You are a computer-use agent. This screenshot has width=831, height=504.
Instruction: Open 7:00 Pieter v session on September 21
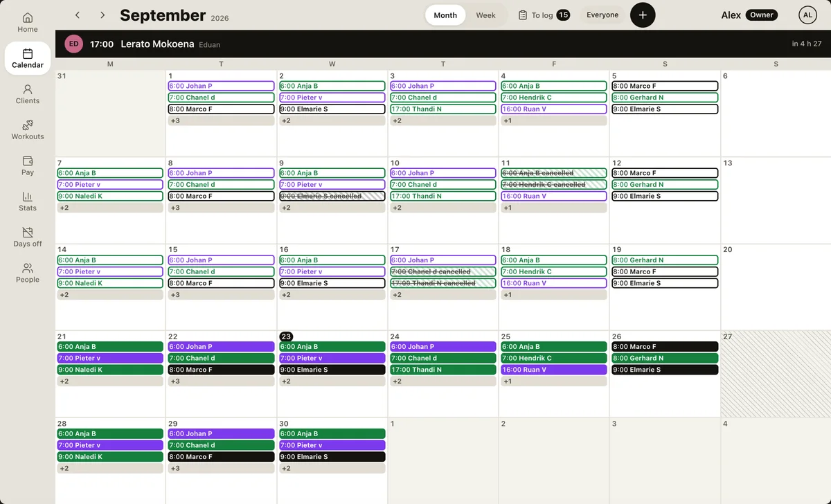110,359
